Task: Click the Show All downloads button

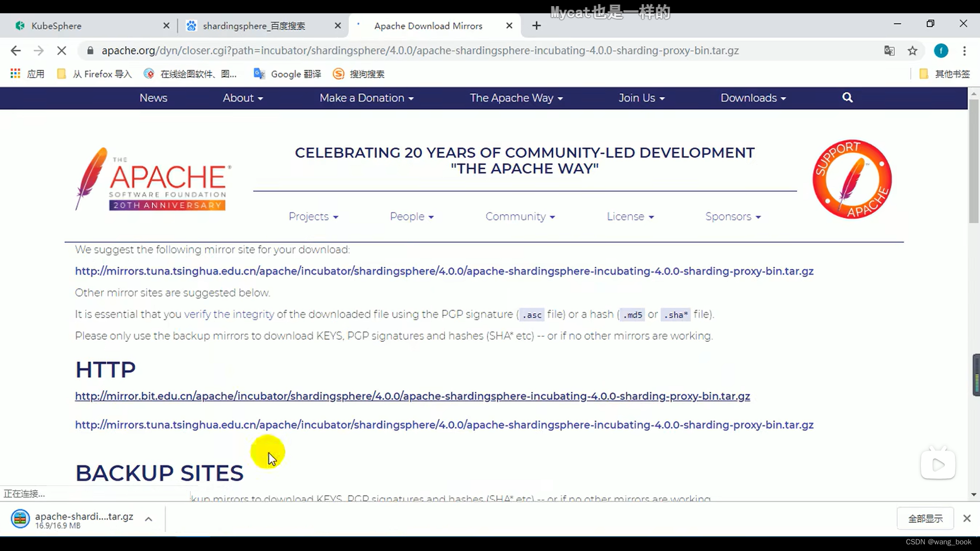Action: click(925, 518)
